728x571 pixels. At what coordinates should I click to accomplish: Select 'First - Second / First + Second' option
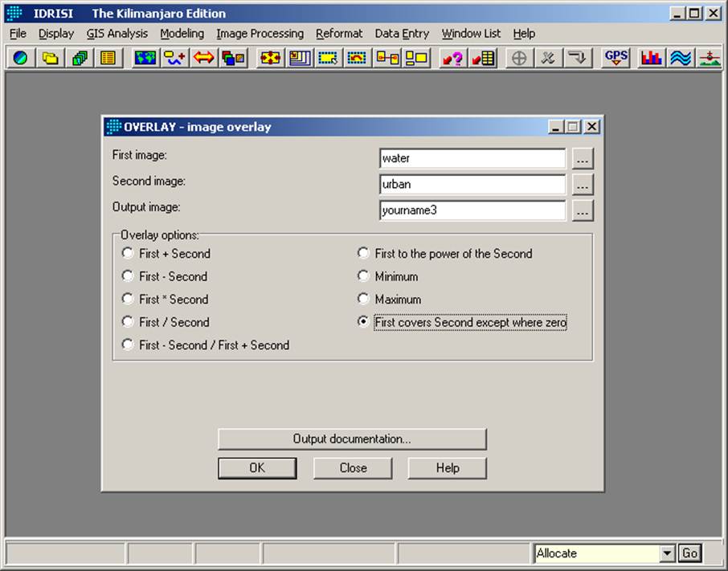[x=128, y=345]
